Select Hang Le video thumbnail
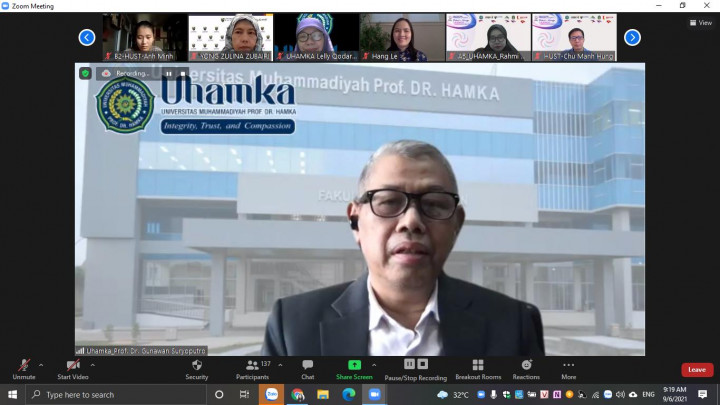This screenshot has width=720, height=405. click(x=402, y=37)
